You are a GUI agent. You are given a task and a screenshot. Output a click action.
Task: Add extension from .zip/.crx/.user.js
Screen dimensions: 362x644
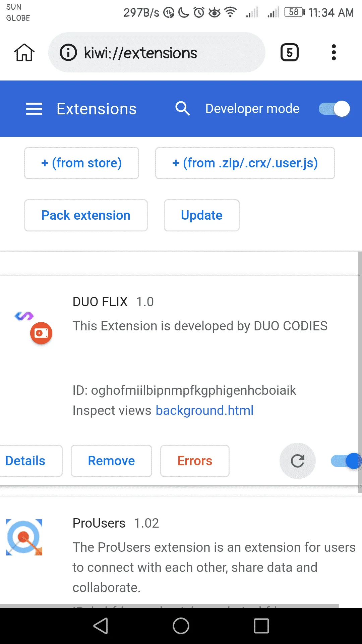(245, 163)
